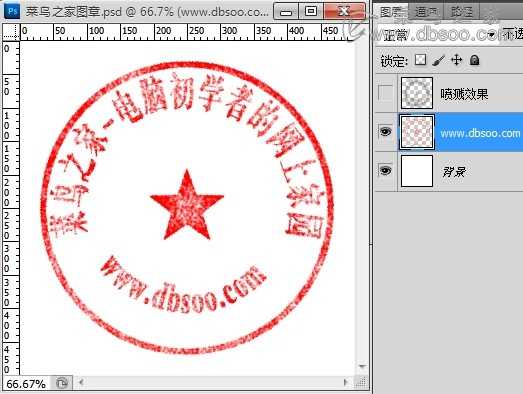Enable lock position move icon

click(456, 60)
